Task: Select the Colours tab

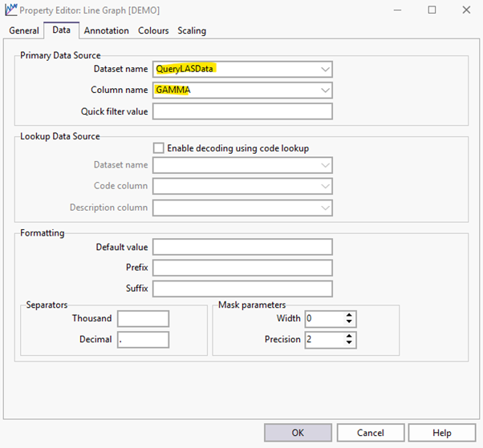Action: [x=153, y=30]
